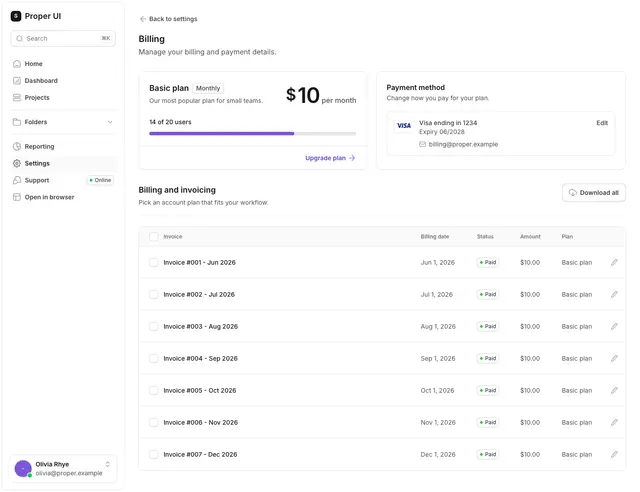Click the search magnifier icon
Image resolution: width=640 pixels, height=492 pixels.
tap(19, 38)
